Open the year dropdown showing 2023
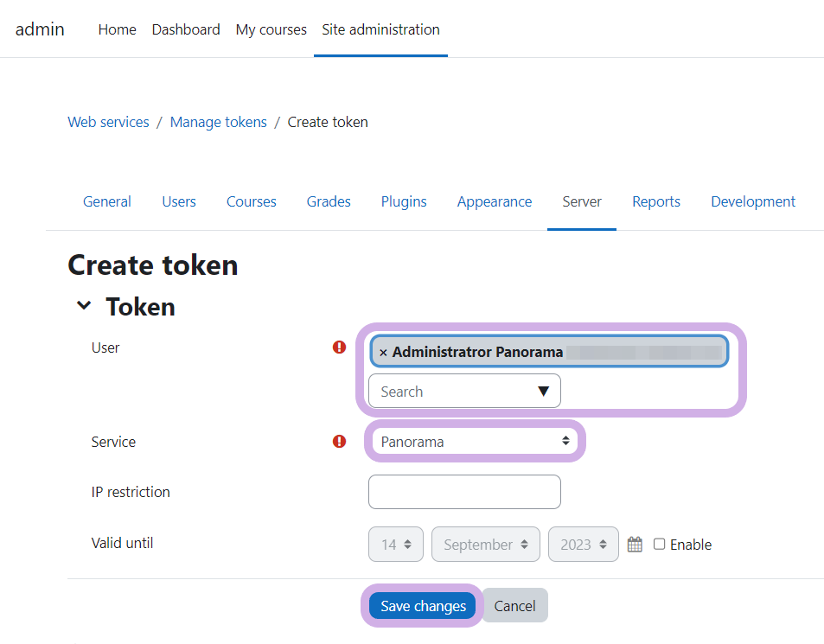 (x=583, y=545)
